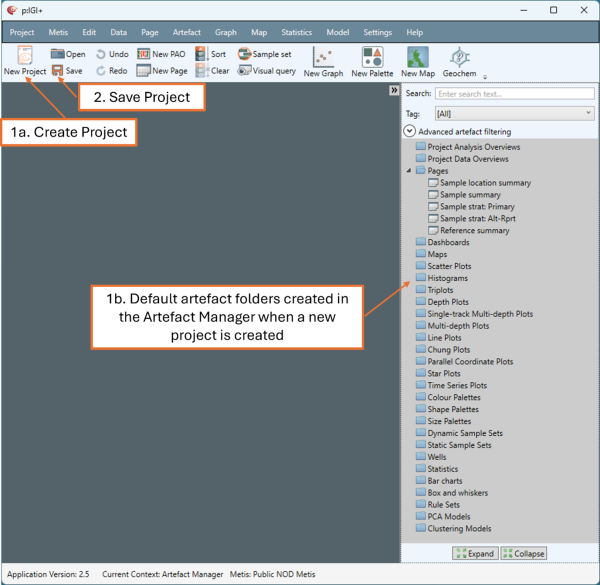
Task: Click the New PAO icon
Action: click(x=160, y=54)
